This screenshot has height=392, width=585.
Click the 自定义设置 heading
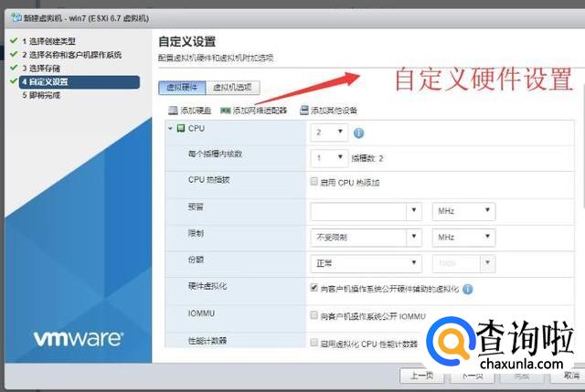pos(186,41)
